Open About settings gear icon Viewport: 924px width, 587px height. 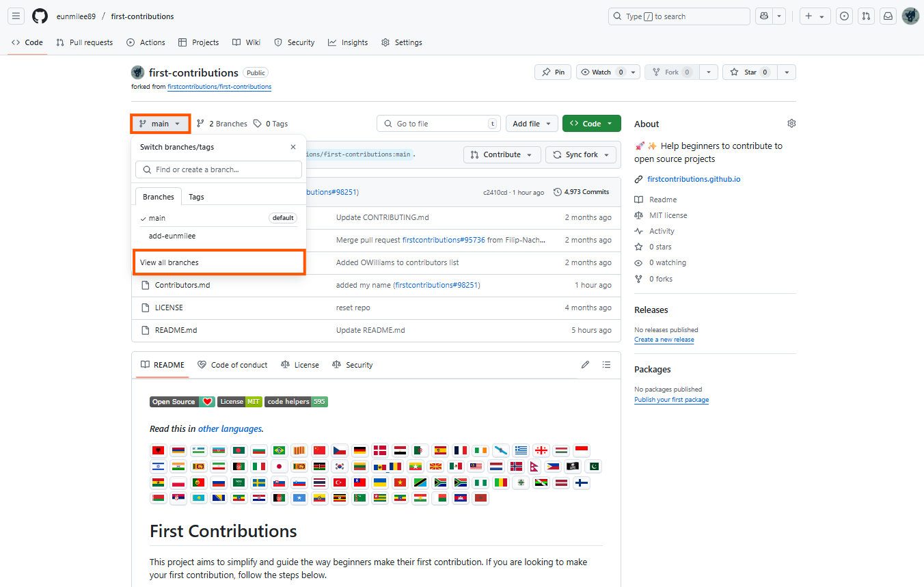(791, 124)
